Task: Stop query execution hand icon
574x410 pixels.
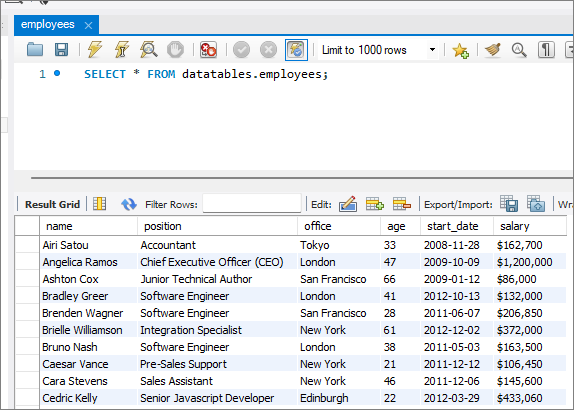Action: coord(175,49)
